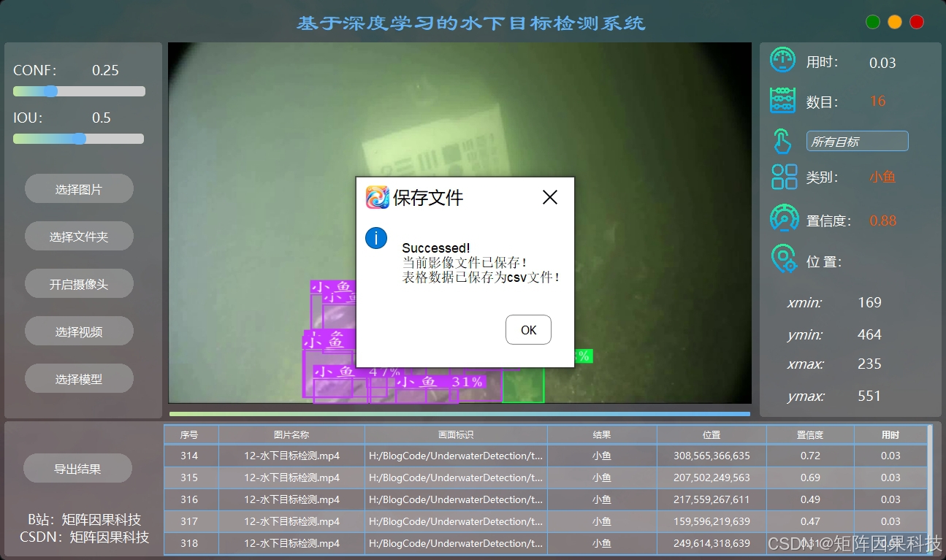946x560 pixels.
Task: Click position cell 207,502,249,563
Action: pyautogui.click(x=712, y=477)
